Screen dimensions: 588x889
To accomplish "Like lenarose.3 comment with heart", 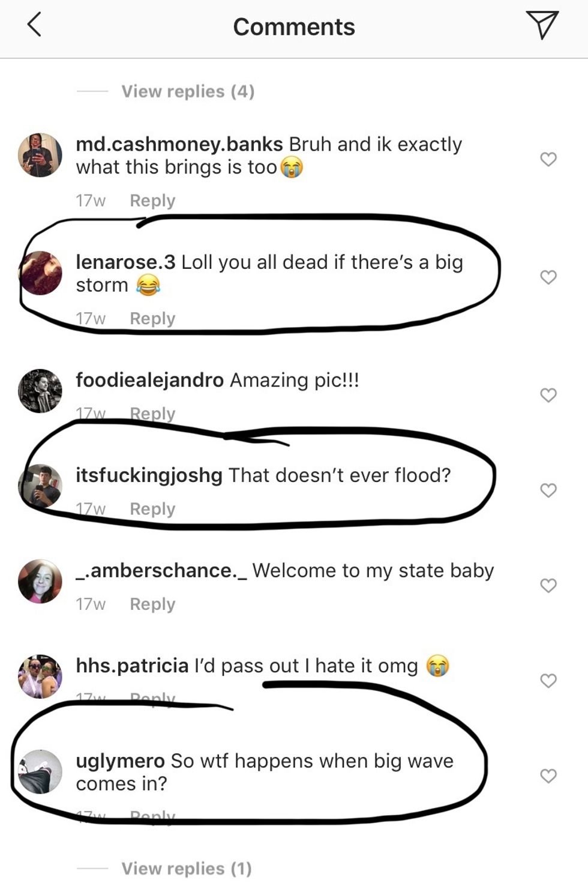I will pyautogui.click(x=548, y=277).
